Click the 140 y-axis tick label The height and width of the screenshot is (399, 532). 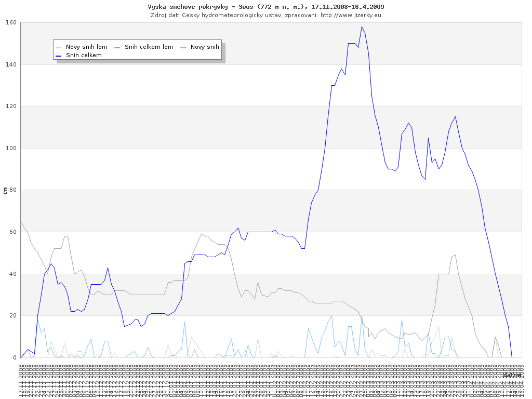point(11,64)
